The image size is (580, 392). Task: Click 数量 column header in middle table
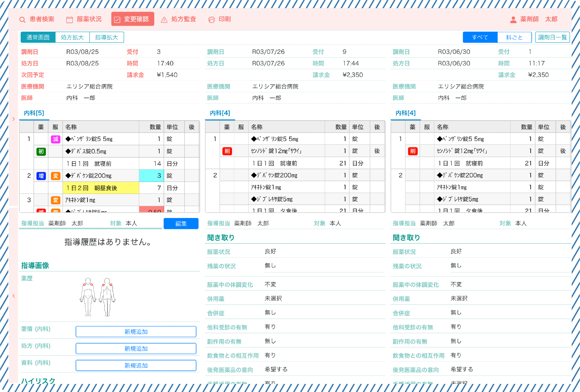click(337, 127)
